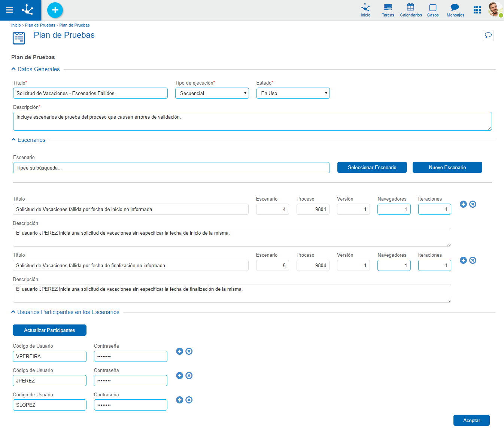Add a participant after SLOPEZ
The width and height of the screenshot is (504, 433).
point(180,400)
